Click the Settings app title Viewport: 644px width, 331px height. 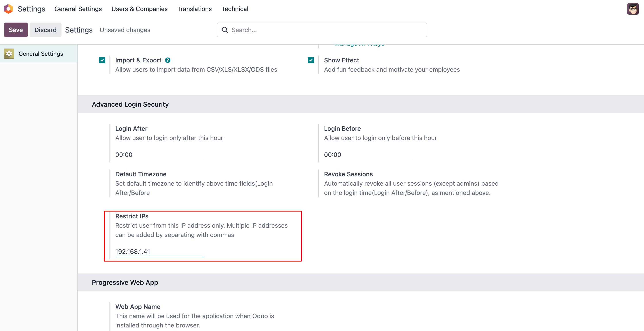pyautogui.click(x=31, y=9)
